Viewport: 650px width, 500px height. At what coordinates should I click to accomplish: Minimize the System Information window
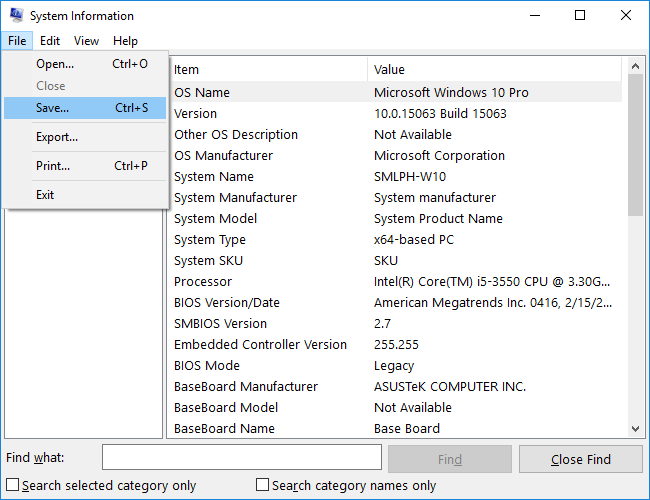pos(535,15)
